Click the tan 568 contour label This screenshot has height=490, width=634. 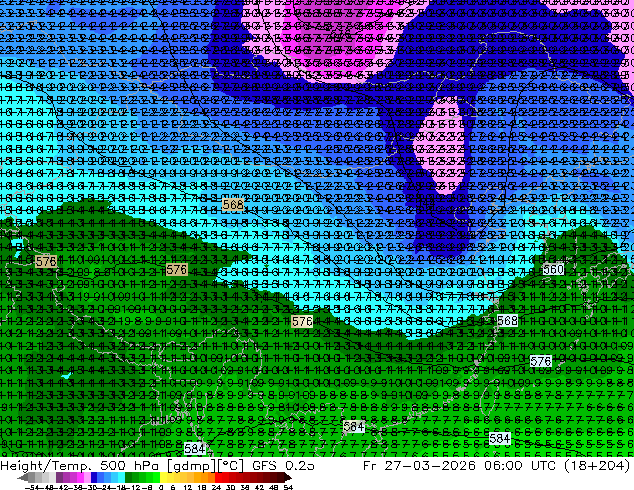click(233, 205)
